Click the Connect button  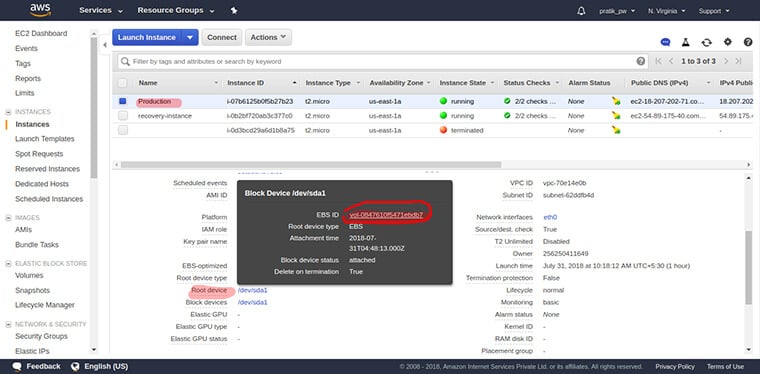coord(222,37)
